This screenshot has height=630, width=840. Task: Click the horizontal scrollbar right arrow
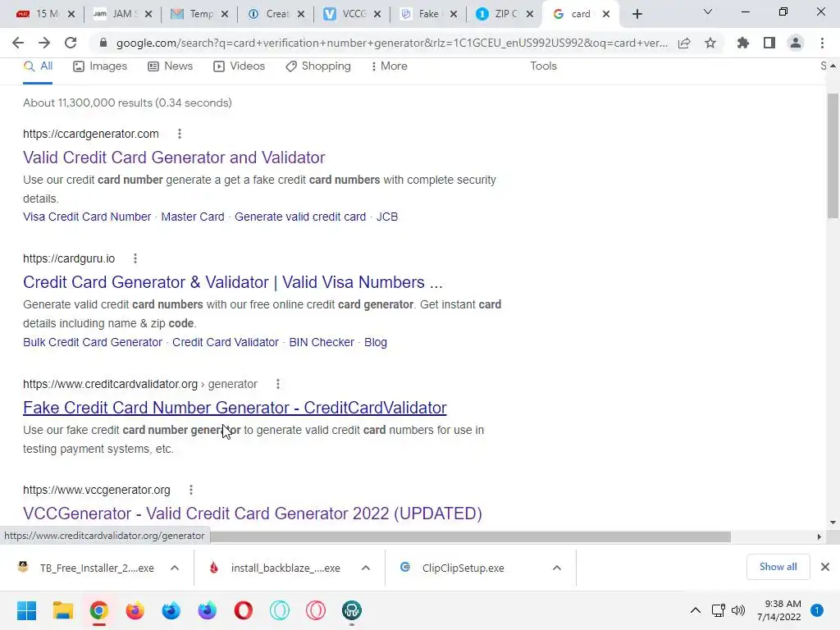[819, 536]
